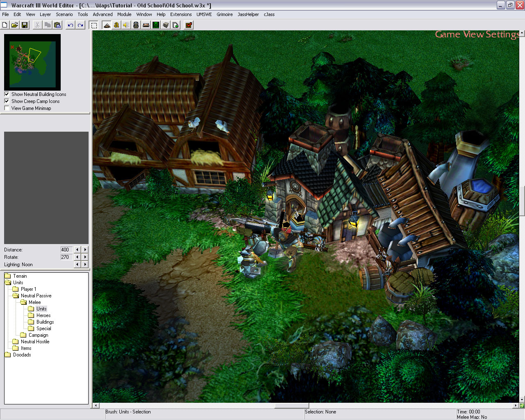Click the 'Brush: Units - Selection' status text

coord(128,412)
